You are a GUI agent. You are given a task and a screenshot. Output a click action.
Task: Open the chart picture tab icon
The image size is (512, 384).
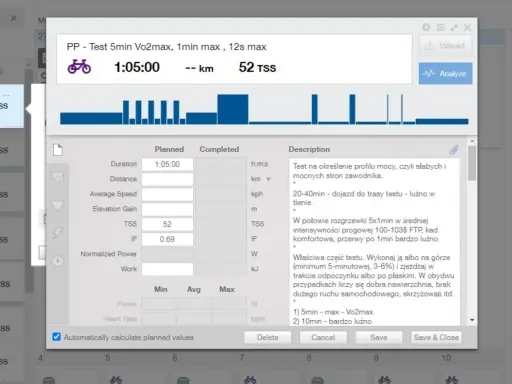(58, 176)
